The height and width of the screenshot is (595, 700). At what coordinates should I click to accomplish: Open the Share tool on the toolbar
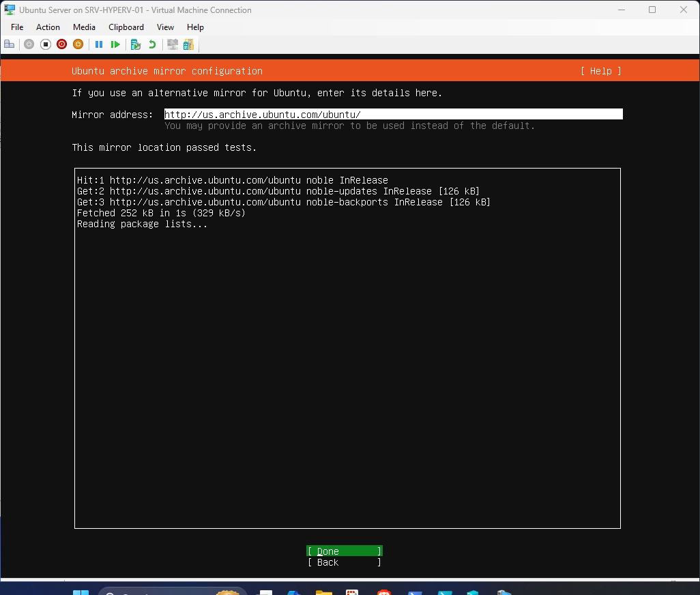(188, 44)
